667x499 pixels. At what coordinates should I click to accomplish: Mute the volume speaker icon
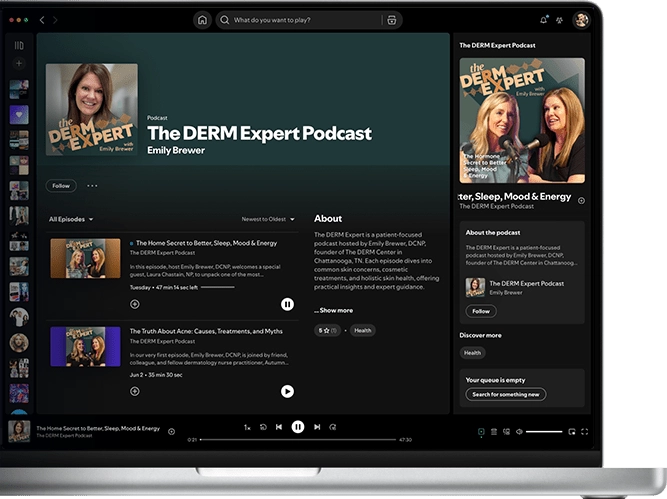(x=519, y=432)
